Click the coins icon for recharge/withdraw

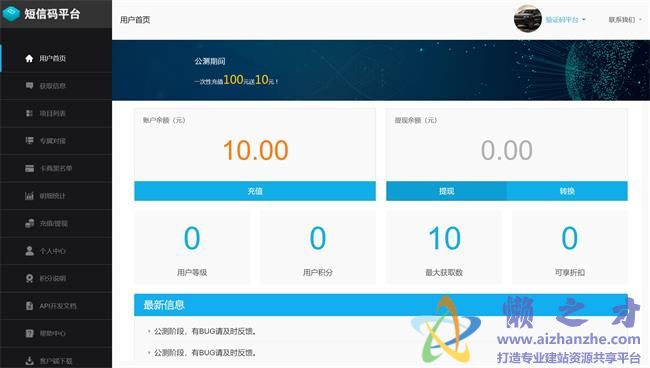pos(29,223)
